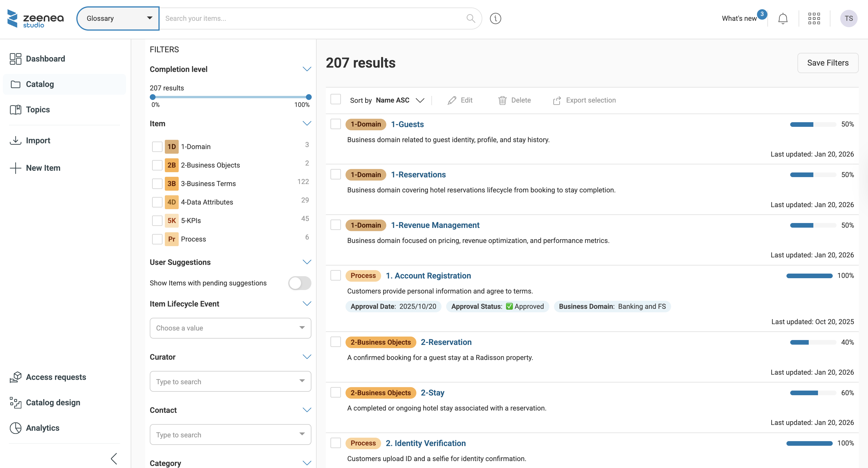
Task: Click the completion slider's 100% handle
Action: click(x=308, y=97)
